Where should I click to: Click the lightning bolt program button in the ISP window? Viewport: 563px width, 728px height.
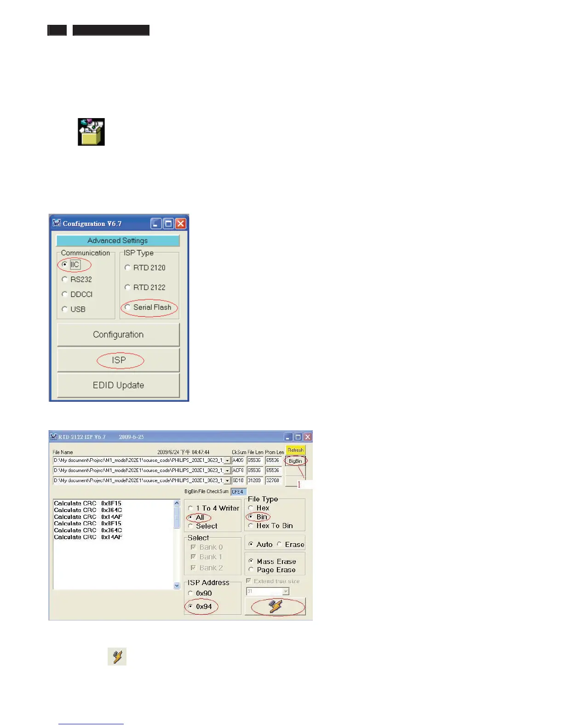[x=275, y=606]
